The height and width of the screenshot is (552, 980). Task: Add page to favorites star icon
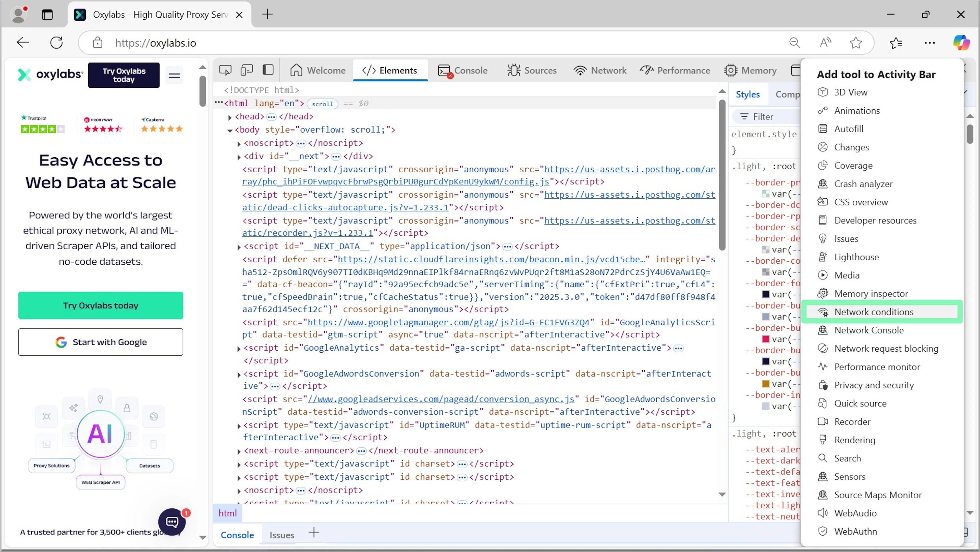(x=856, y=43)
